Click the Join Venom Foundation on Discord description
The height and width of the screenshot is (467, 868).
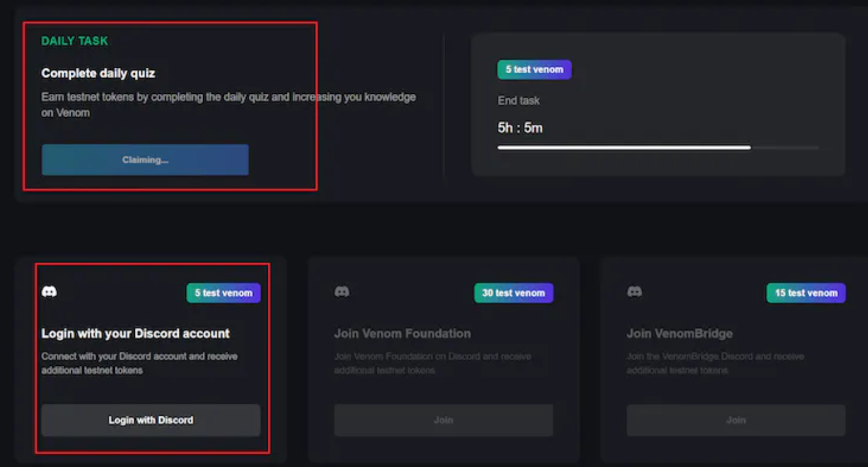coord(432,363)
